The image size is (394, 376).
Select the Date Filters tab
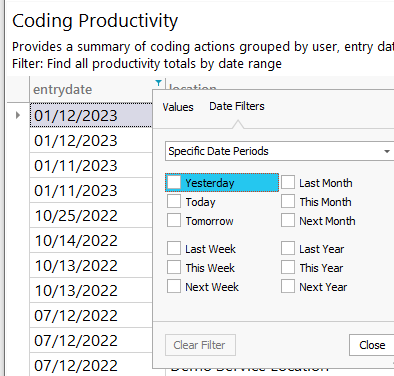[x=237, y=106]
